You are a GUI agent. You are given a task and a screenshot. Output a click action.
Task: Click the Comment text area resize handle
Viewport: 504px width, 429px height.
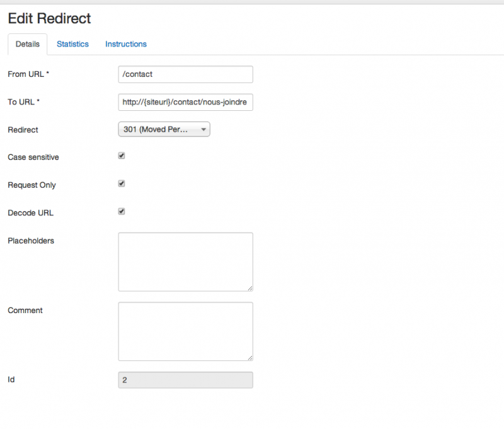click(250, 358)
